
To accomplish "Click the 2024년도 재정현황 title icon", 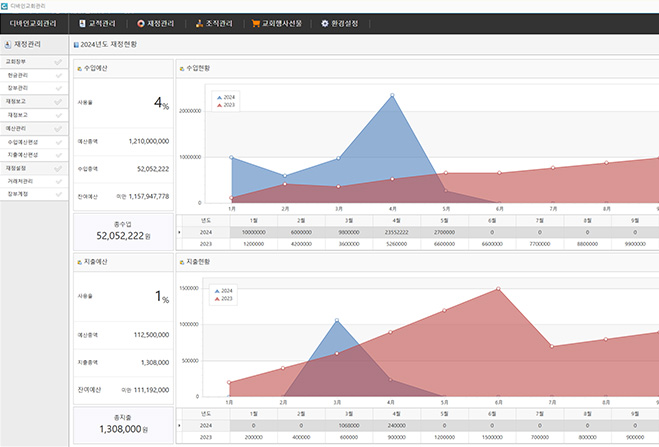I will point(77,45).
